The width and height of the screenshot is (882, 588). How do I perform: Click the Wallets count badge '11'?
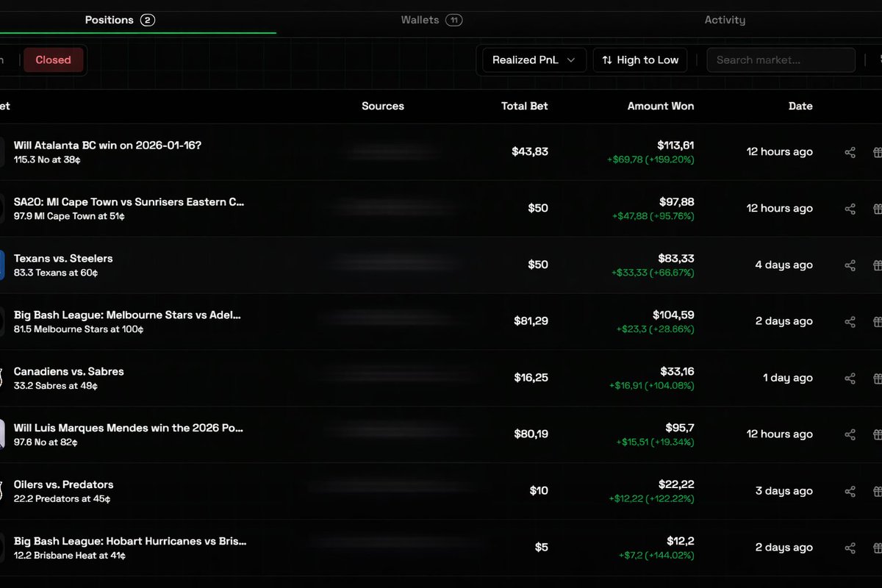(453, 20)
